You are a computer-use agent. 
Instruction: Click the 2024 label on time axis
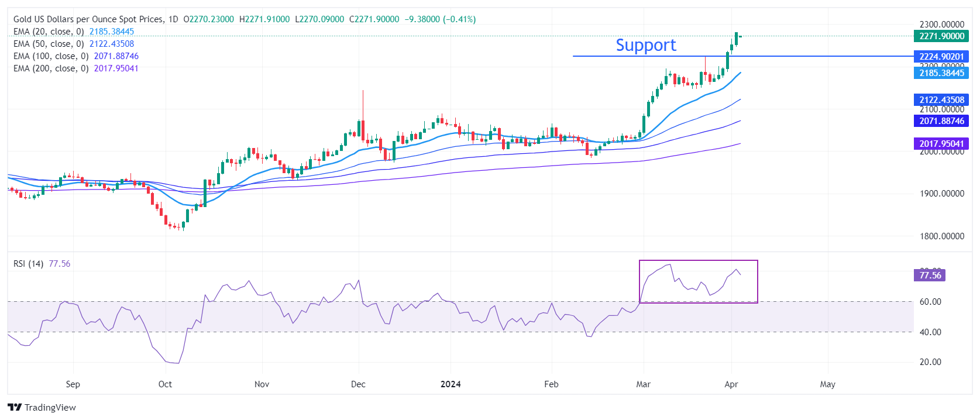450,384
